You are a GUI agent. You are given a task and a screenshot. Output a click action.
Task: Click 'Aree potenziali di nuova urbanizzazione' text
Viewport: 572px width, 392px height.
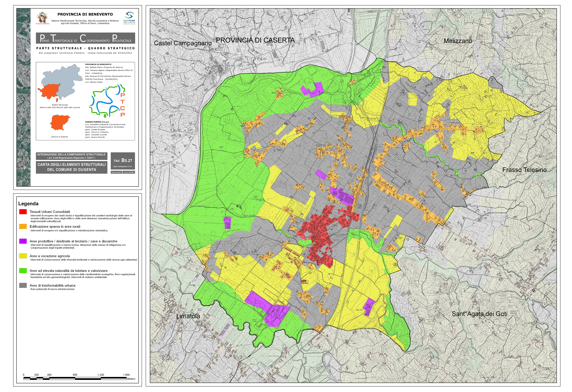[x=53, y=289]
